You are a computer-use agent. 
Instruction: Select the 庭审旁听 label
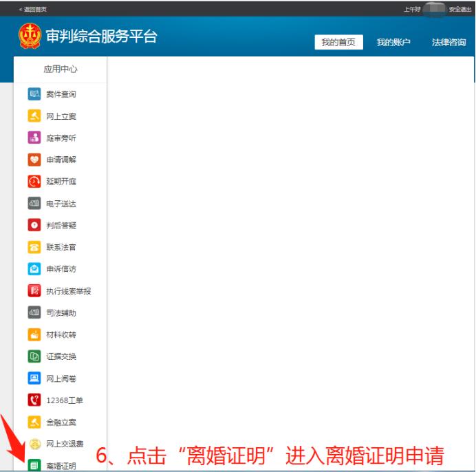click(x=61, y=138)
